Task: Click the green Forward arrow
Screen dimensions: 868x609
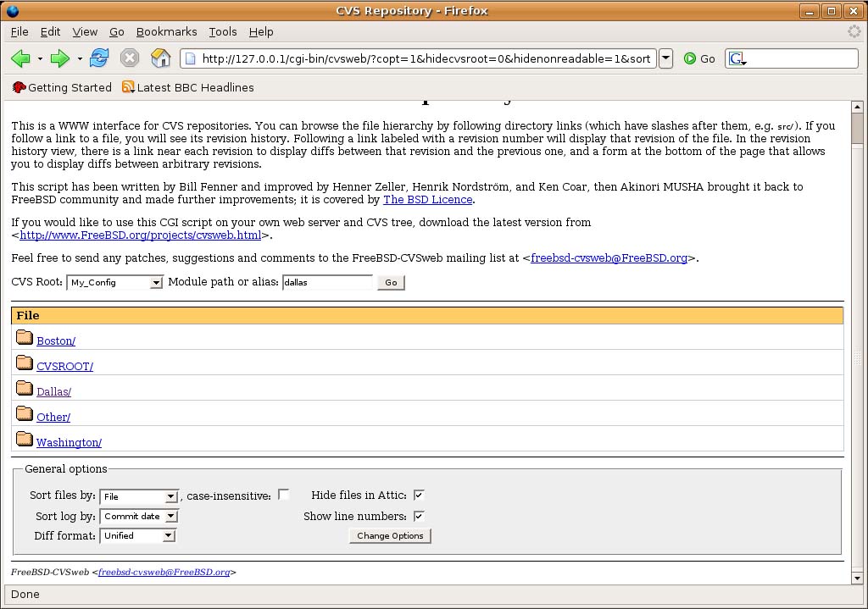Action: tap(60, 58)
